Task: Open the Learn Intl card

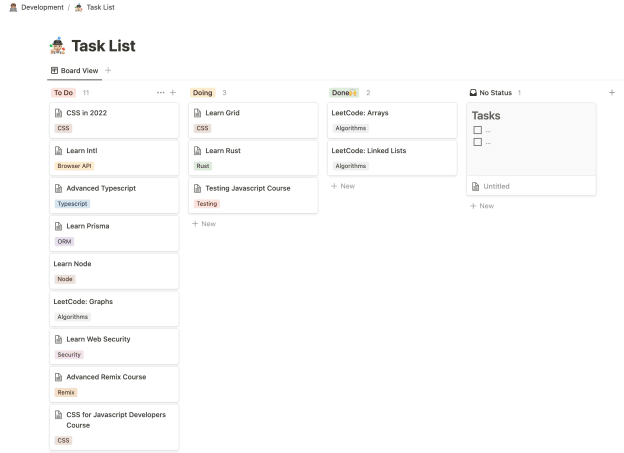Action: click(x=114, y=158)
